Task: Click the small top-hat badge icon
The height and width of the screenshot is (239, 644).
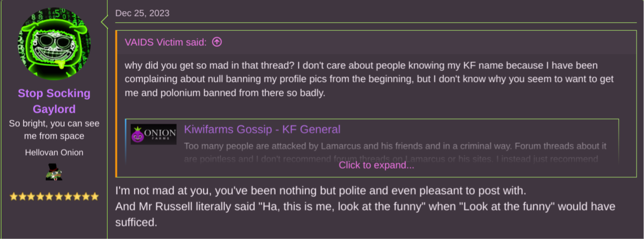Action: 54,172
